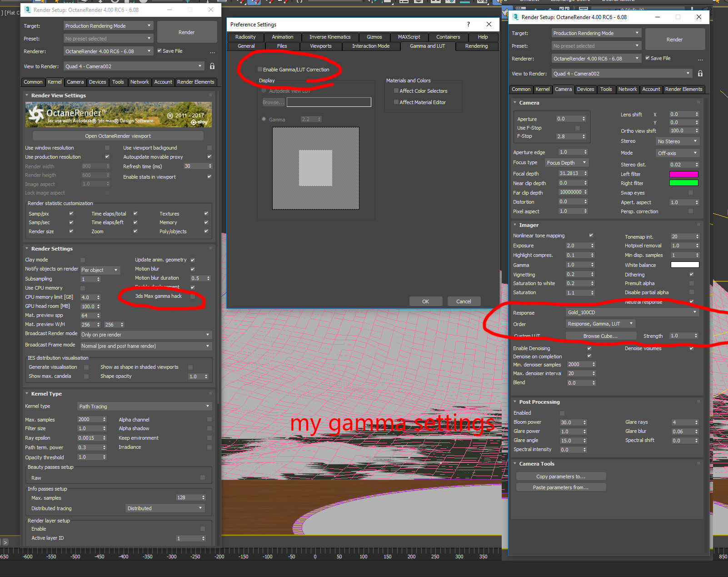
Task: Click White balance color swatch
Action: (x=685, y=265)
